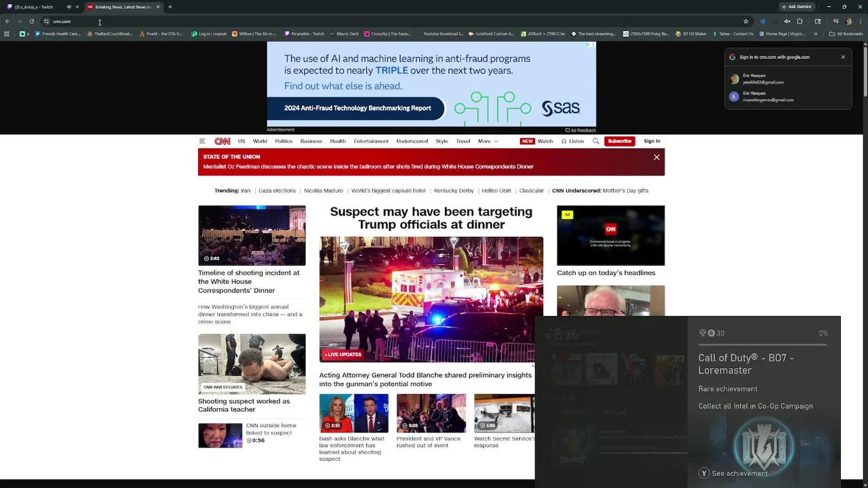Select the ricanelitegames Google account
Viewport: 868px width, 488px height.
coord(788,96)
